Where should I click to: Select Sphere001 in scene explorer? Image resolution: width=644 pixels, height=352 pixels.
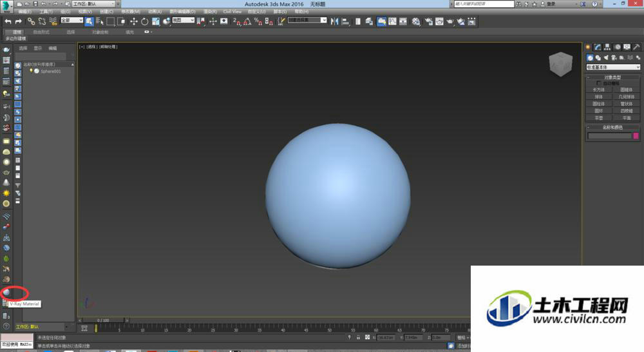point(50,71)
